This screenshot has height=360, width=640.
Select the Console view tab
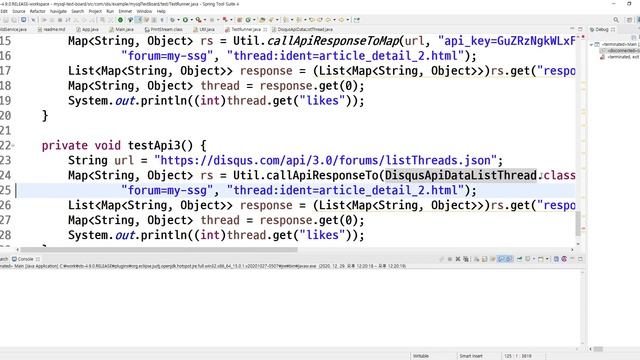[25, 259]
